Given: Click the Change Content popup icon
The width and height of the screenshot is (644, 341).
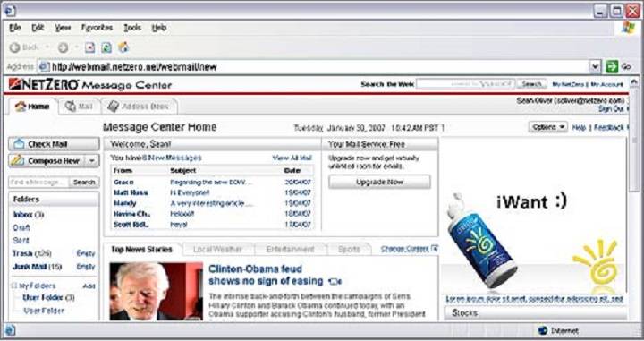Looking at the screenshot, I should (435, 249).
